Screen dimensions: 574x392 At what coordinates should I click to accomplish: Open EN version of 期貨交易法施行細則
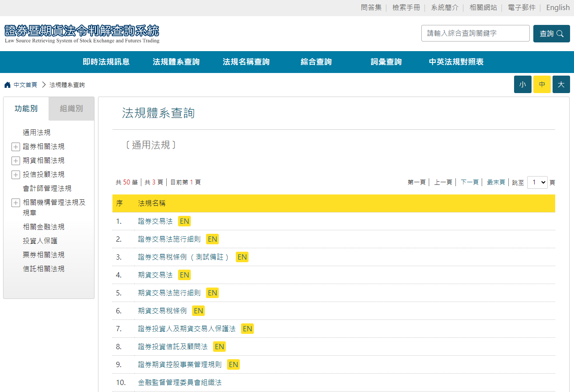(213, 293)
